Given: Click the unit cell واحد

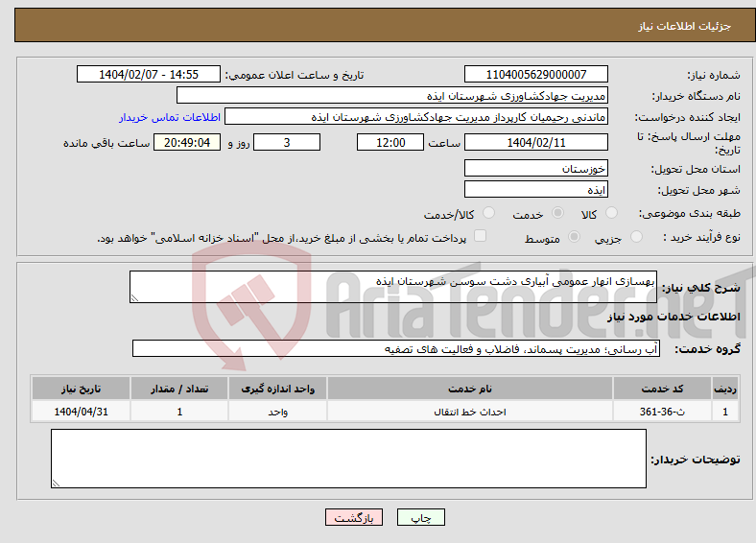Looking at the screenshot, I should coord(277,412).
